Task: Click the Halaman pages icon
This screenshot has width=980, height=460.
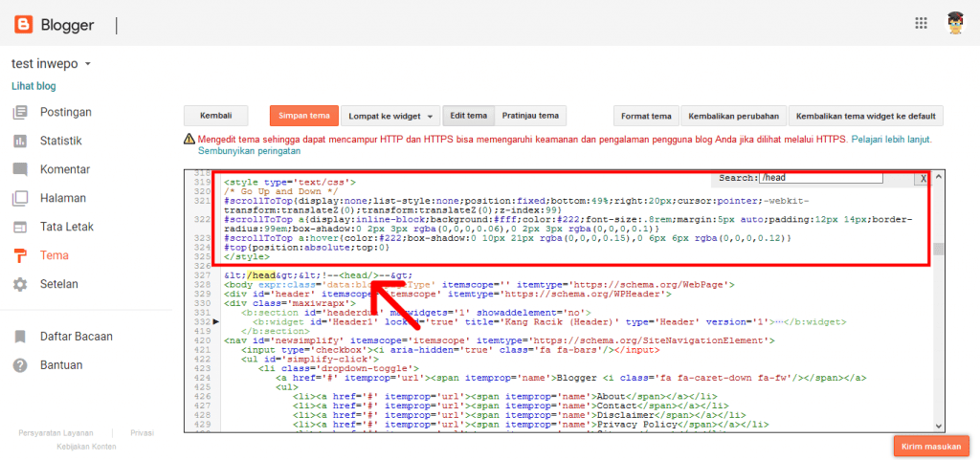Action: [x=20, y=199]
